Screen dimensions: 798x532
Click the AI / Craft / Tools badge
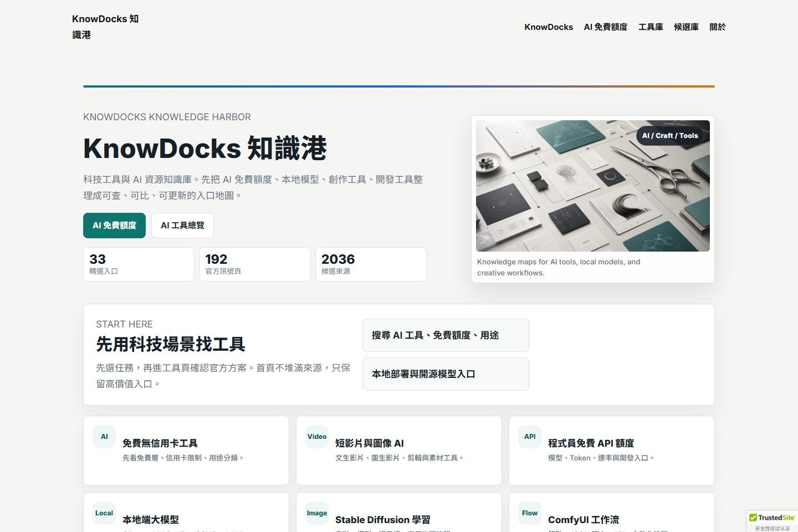coord(670,136)
